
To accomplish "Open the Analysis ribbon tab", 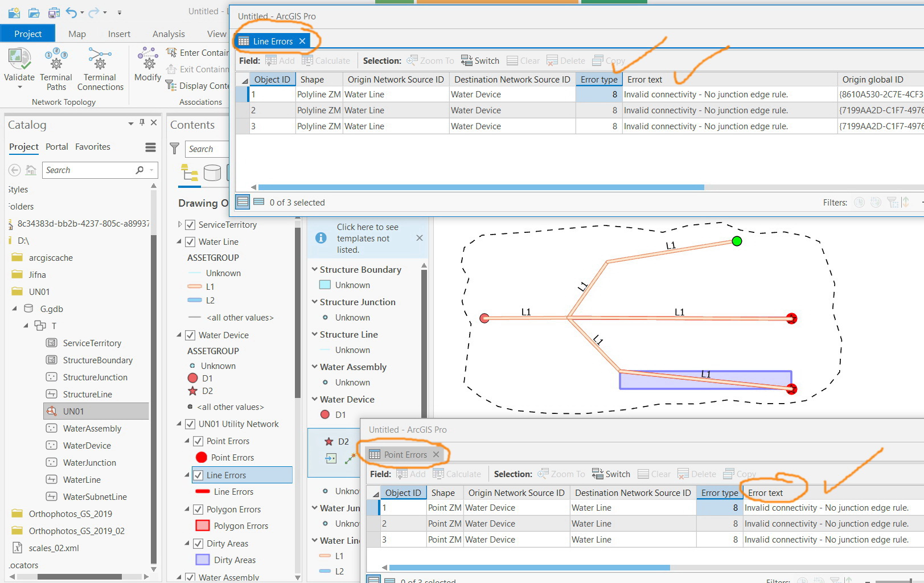I will (x=169, y=34).
